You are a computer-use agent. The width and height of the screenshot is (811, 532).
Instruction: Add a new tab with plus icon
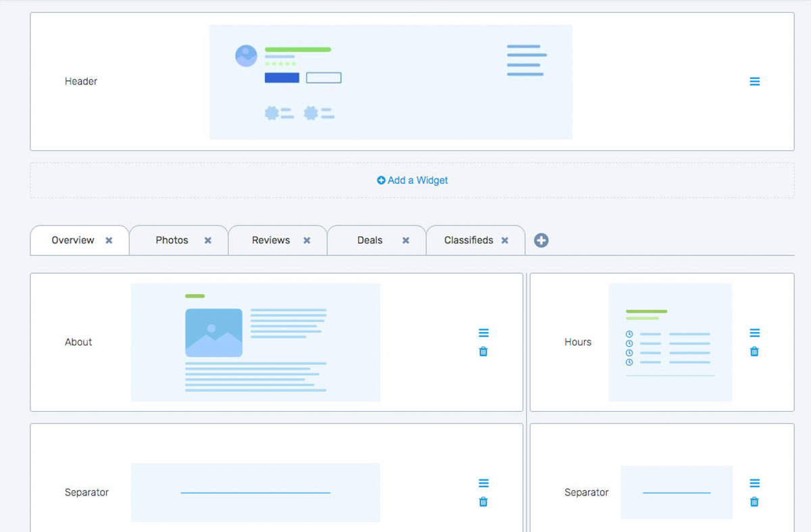(x=541, y=240)
